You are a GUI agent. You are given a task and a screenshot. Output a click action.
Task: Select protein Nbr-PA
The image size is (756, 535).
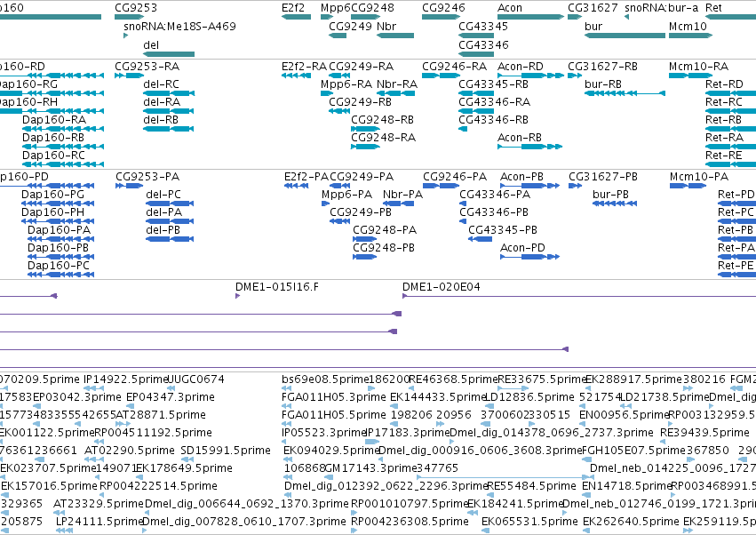coord(402,195)
